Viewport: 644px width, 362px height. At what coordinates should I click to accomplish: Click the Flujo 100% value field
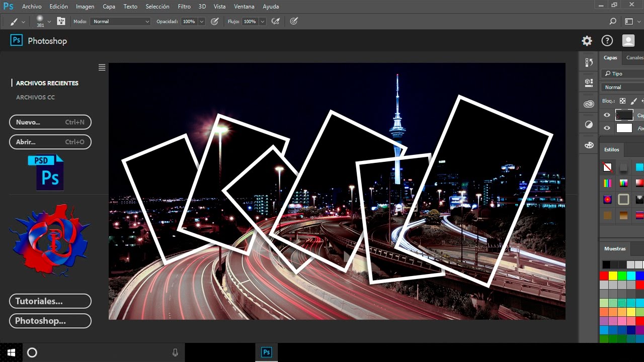pyautogui.click(x=250, y=22)
